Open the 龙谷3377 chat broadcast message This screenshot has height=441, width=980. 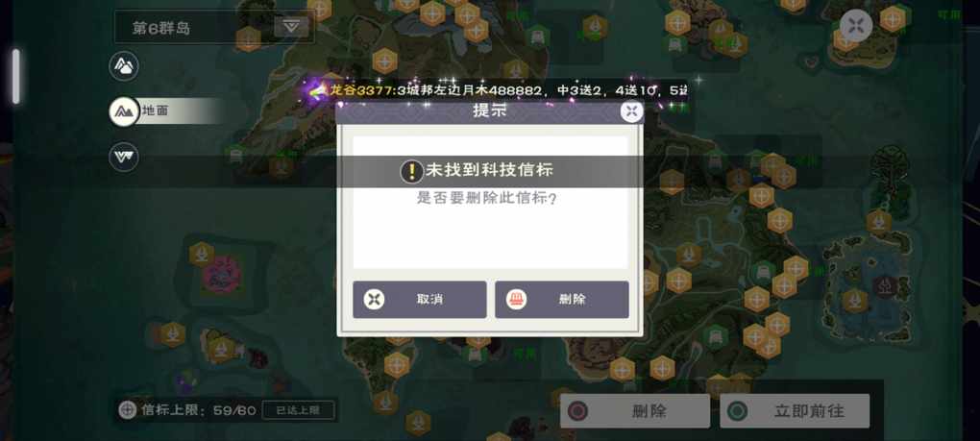click(x=500, y=90)
